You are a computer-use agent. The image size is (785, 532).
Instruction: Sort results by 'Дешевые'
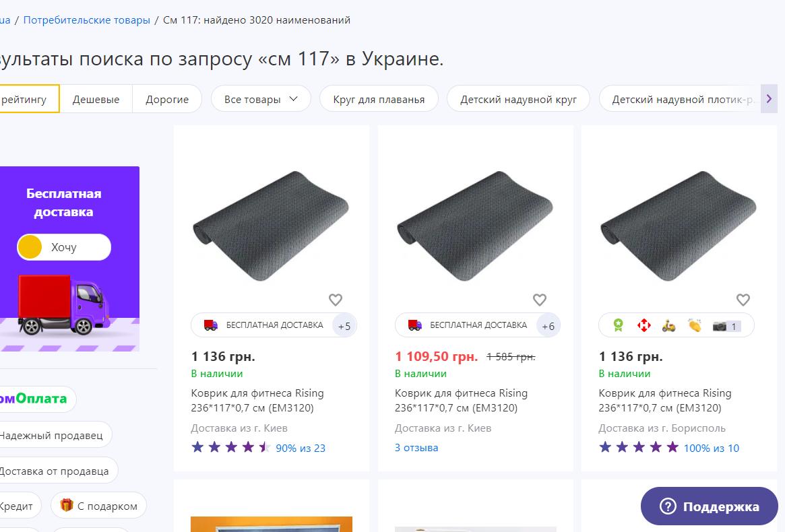(96, 99)
